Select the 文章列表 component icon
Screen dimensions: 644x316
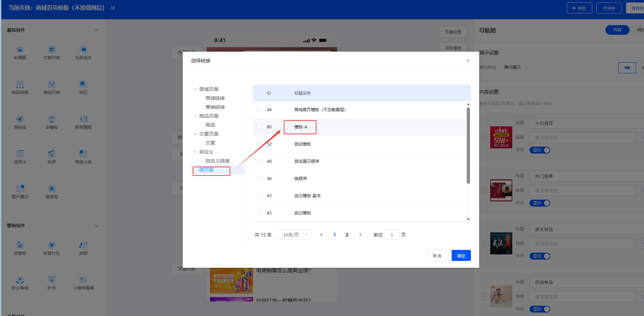point(52,50)
